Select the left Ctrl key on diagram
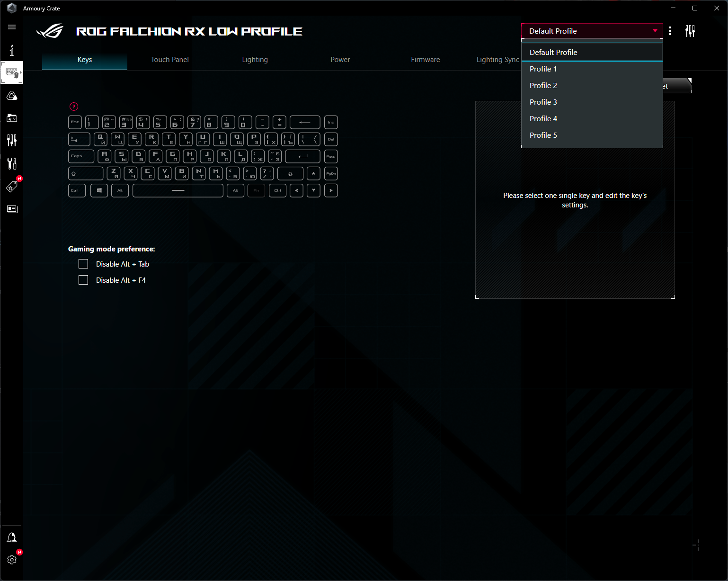The image size is (728, 581). click(77, 190)
